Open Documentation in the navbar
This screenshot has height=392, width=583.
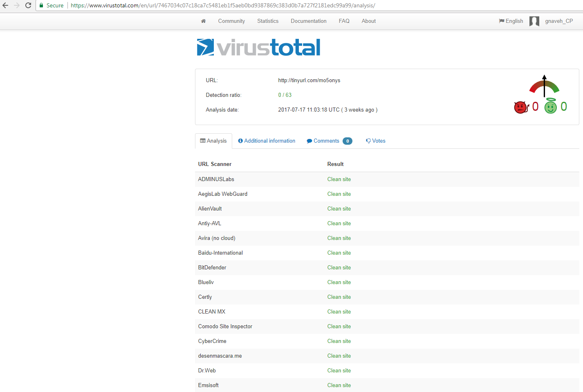pos(309,21)
